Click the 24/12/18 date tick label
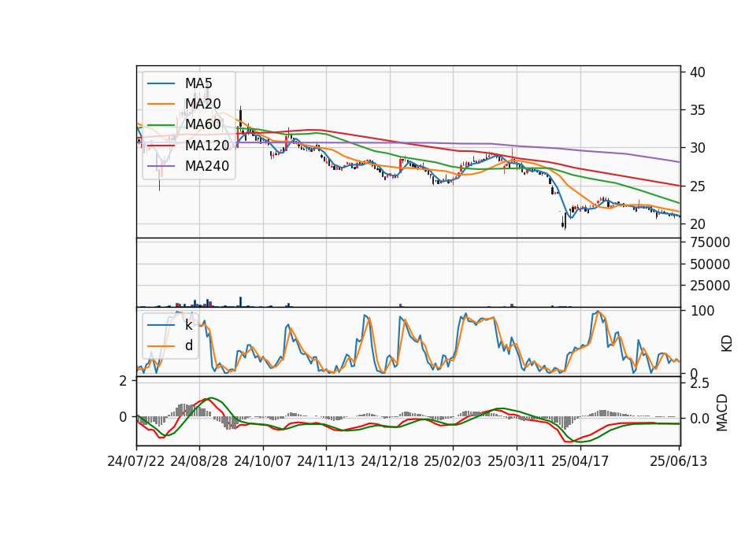This screenshot has height=543, width=756. click(390, 461)
